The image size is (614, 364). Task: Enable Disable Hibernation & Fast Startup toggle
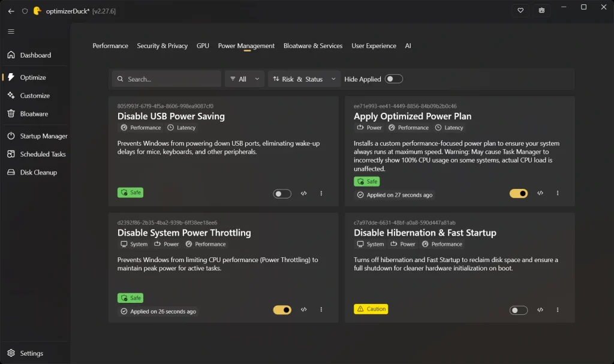coord(519,310)
